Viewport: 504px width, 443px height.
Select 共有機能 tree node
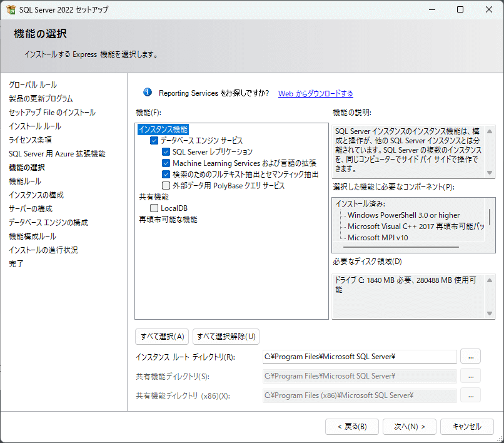click(154, 197)
